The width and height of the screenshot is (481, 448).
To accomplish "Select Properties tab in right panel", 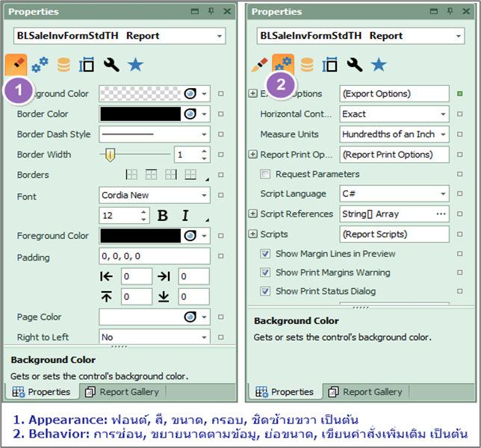I will [x=285, y=392].
